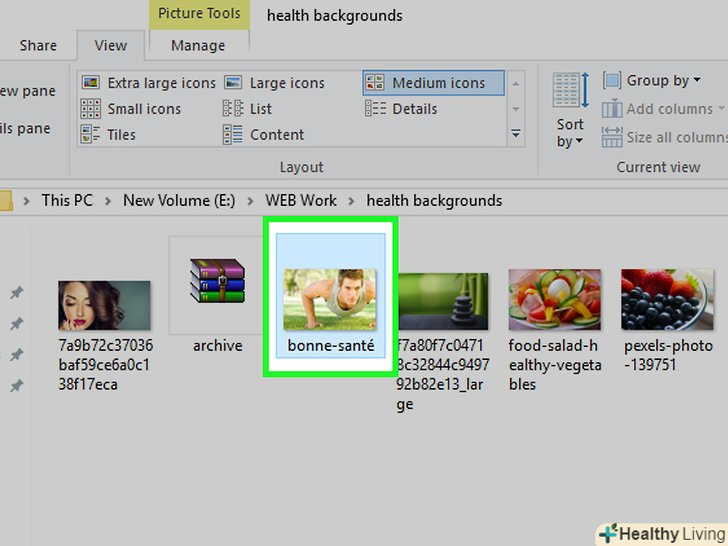The image size is (728, 546).
Task: Open the Manage ribbon tab
Action: coord(198,46)
